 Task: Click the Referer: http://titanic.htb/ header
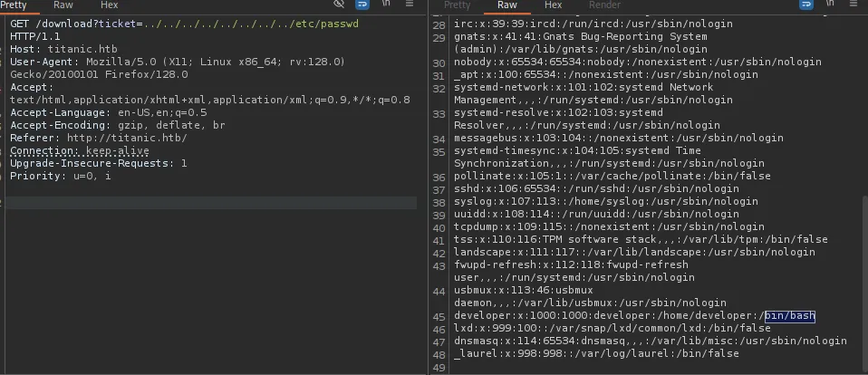click(99, 139)
